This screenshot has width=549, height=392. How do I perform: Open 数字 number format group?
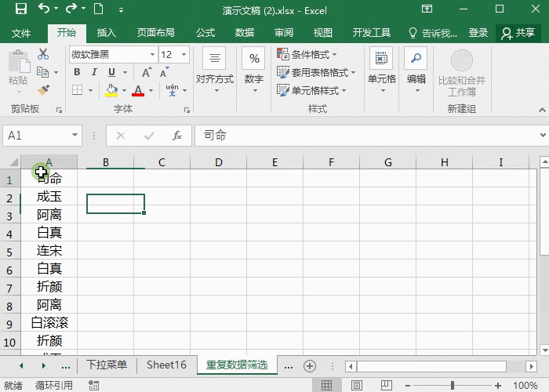click(254, 71)
